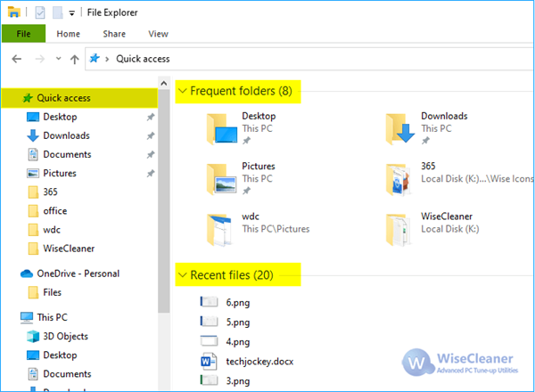Viewport: 535px width, 392px height.
Task: Open the 365 folder icon in Frequent folders
Action: point(403,177)
